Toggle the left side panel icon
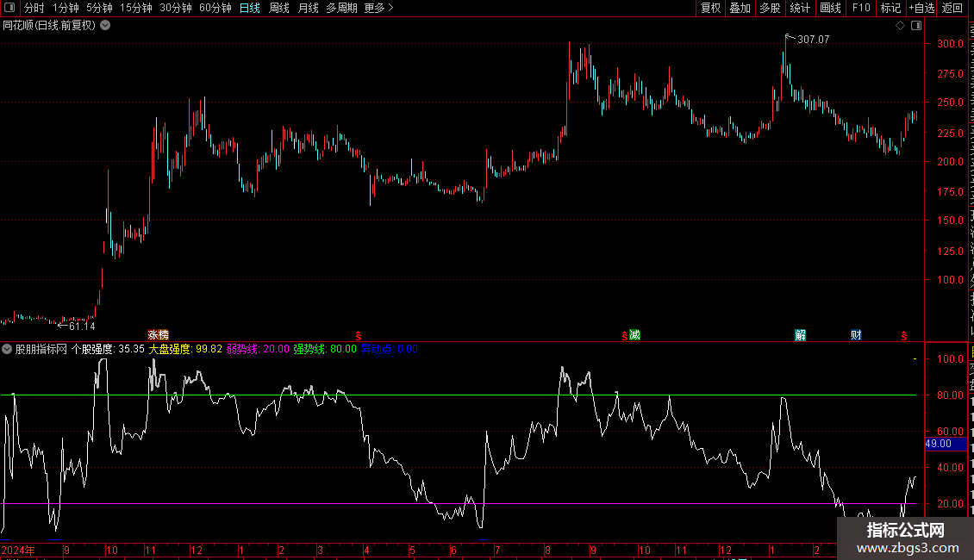This screenshot has height=560, width=974. [x=9, y=8]
